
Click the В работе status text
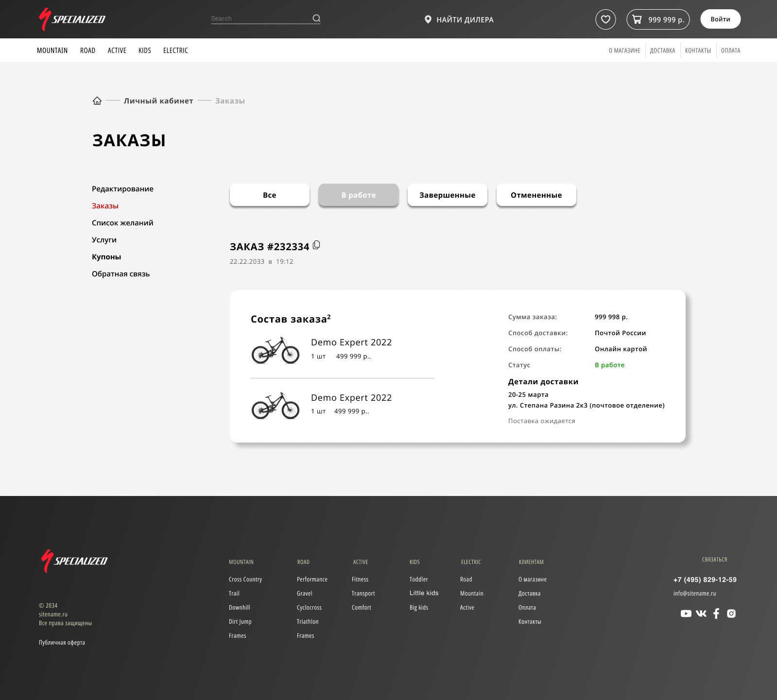[609, 365]
